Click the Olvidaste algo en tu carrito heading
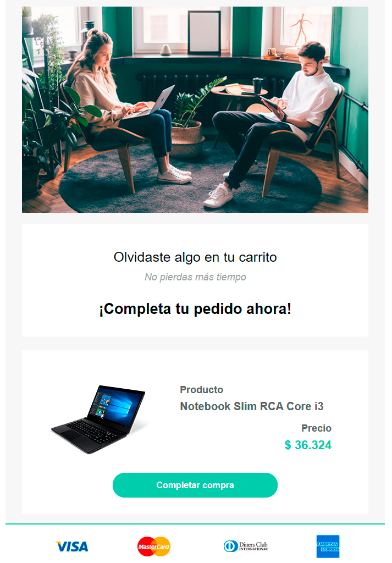 pyautogui.click(x=195, y=257)
